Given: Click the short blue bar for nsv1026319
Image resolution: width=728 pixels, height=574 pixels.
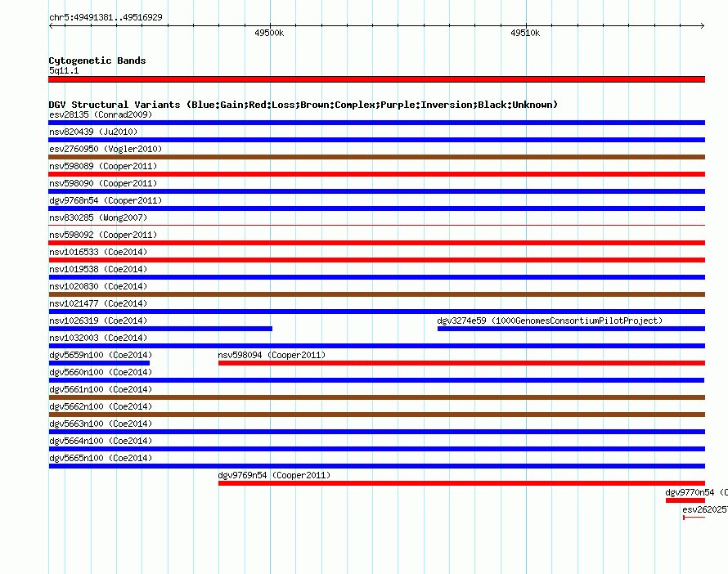Looking at the screenshot, I should 160,329.
